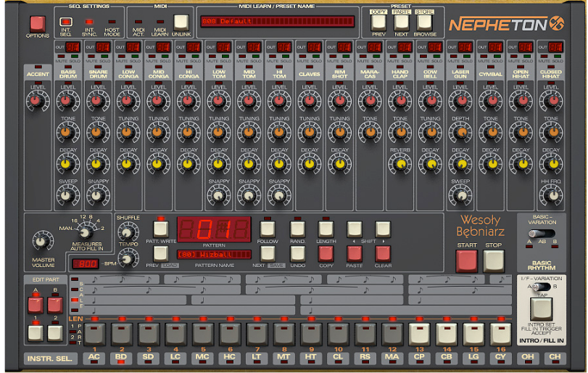Screen dimensions: 588x373
Task: Click the pattern name display 'Wizball'
Action: pos(214,255)
